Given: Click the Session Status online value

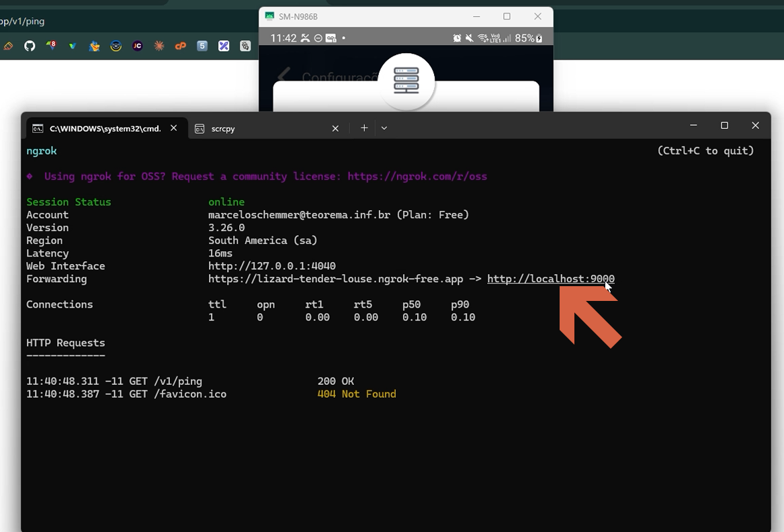Looking at the screenshot, I should tap(226, 202).
